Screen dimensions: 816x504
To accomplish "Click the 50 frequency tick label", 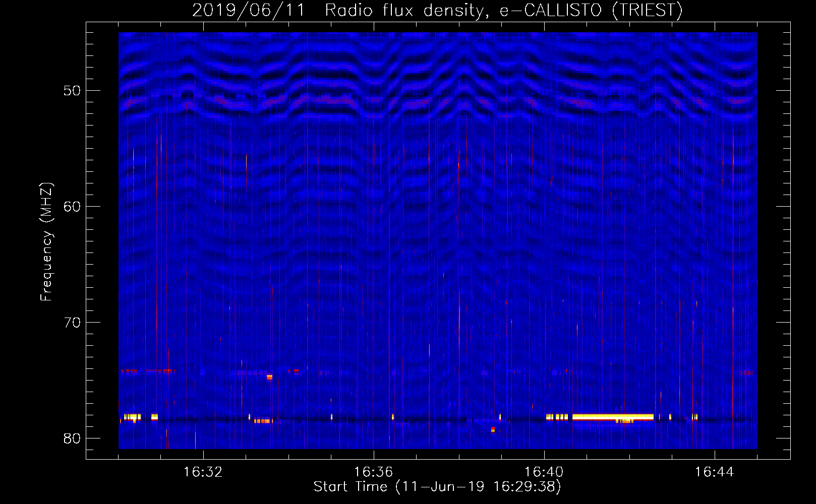I will point(72,91).
